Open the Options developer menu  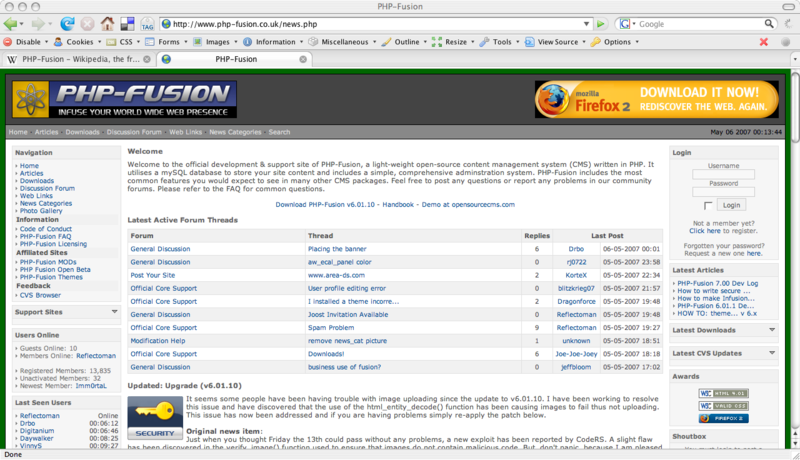point(615,42)
